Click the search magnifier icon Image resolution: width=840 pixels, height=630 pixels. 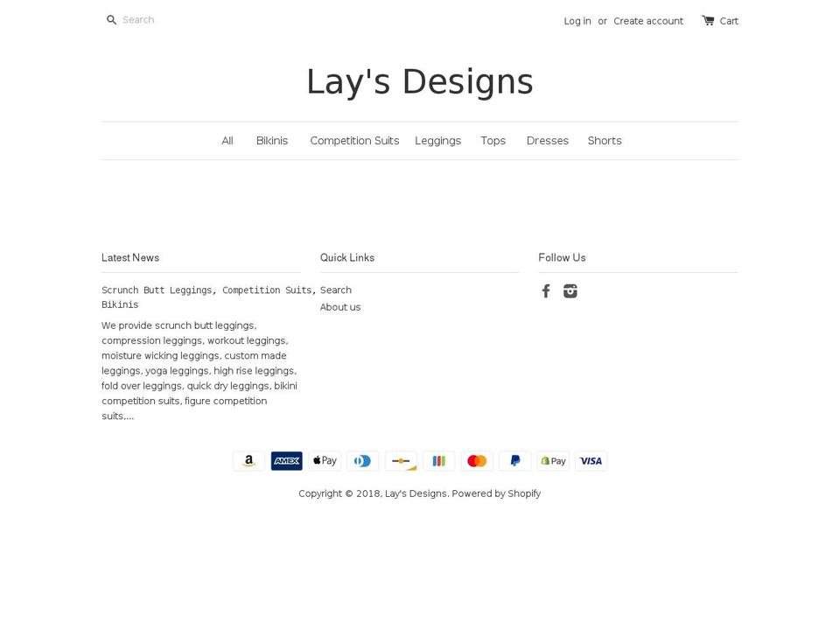tap(111, 20)
